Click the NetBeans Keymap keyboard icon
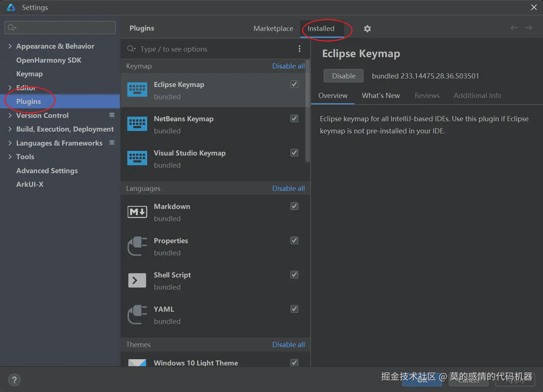 (137, 124)
